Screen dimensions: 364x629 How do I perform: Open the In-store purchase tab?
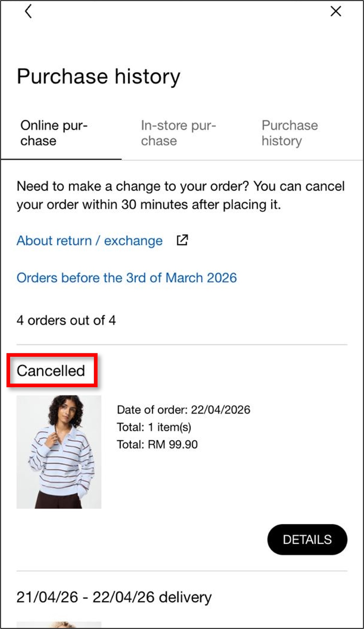(178, 133)
